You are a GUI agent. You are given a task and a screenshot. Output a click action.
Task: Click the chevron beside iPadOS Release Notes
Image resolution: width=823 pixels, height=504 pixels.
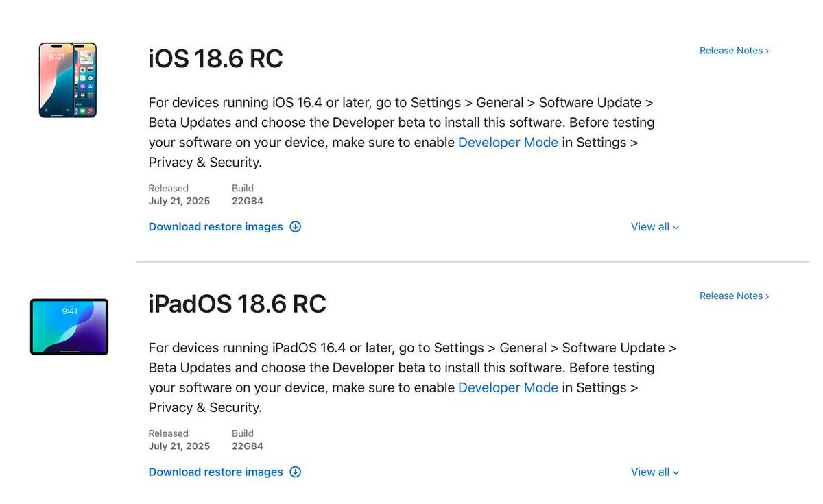[x=767, y=296]
